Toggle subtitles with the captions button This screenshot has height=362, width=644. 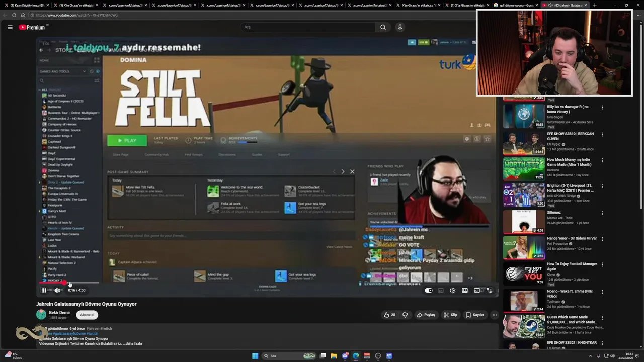coord(441,290)
